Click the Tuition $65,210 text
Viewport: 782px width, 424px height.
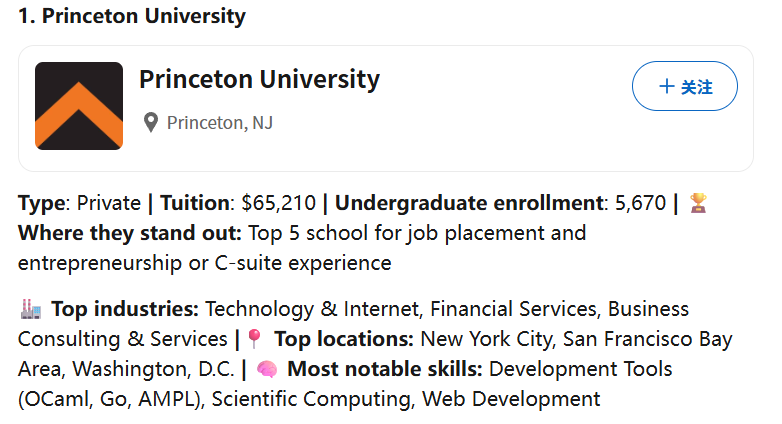(x=238, y=203)
